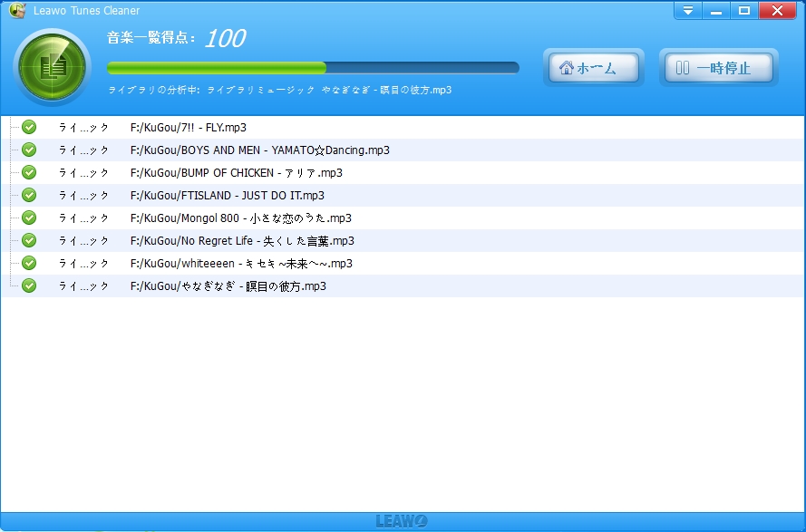The image size is (806, 532).
Task: Select F:/KuGou/whiteeeen - キセキ ~未来へ~.mp3
Action: click(x=241, y=263)
